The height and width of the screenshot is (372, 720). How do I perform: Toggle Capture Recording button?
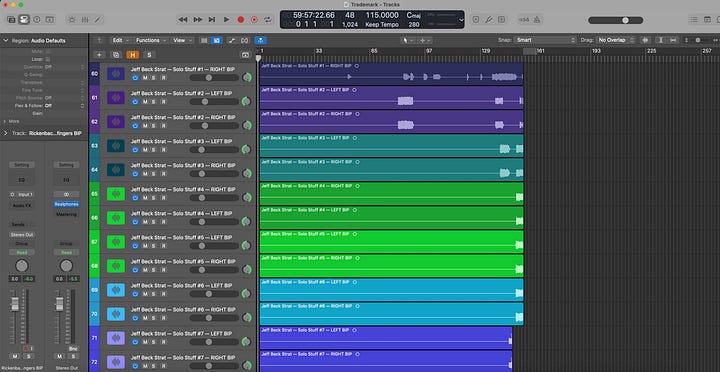[x=254, y=20]
